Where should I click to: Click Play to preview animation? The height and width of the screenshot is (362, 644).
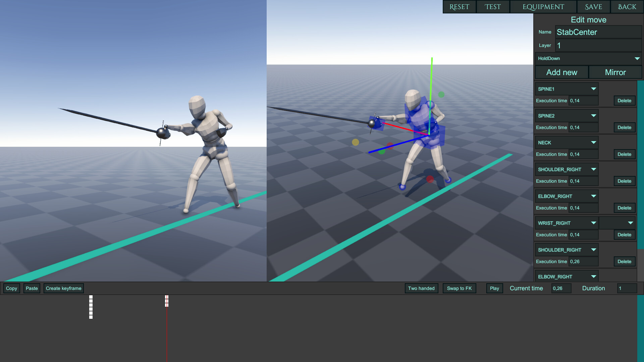494,288
